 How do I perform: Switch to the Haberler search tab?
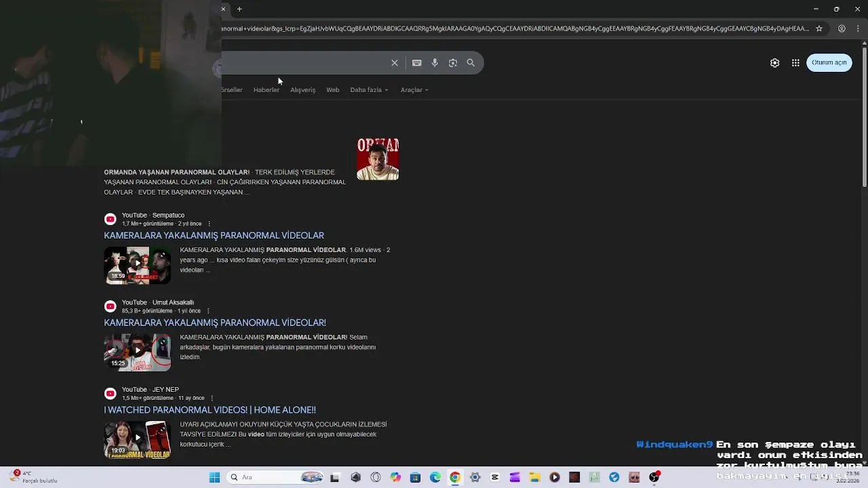pos(267,90)
